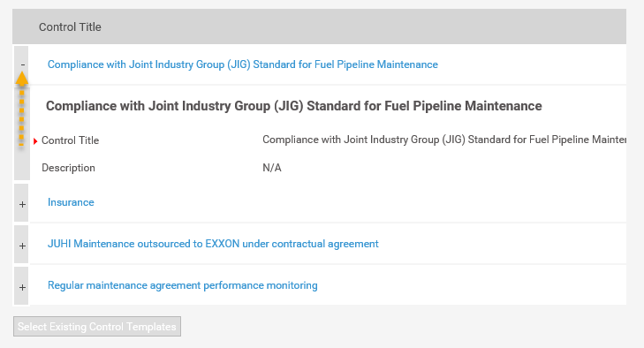Expand the JUHI Maintenance control row
The image size is (644, 348).
click(22, 246)
